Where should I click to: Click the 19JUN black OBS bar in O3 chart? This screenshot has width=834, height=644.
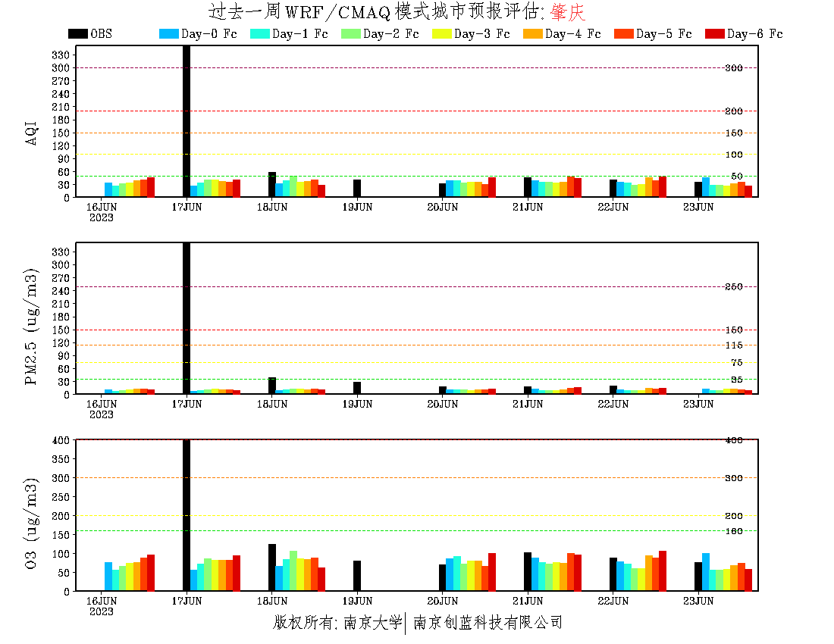(357, 576)
